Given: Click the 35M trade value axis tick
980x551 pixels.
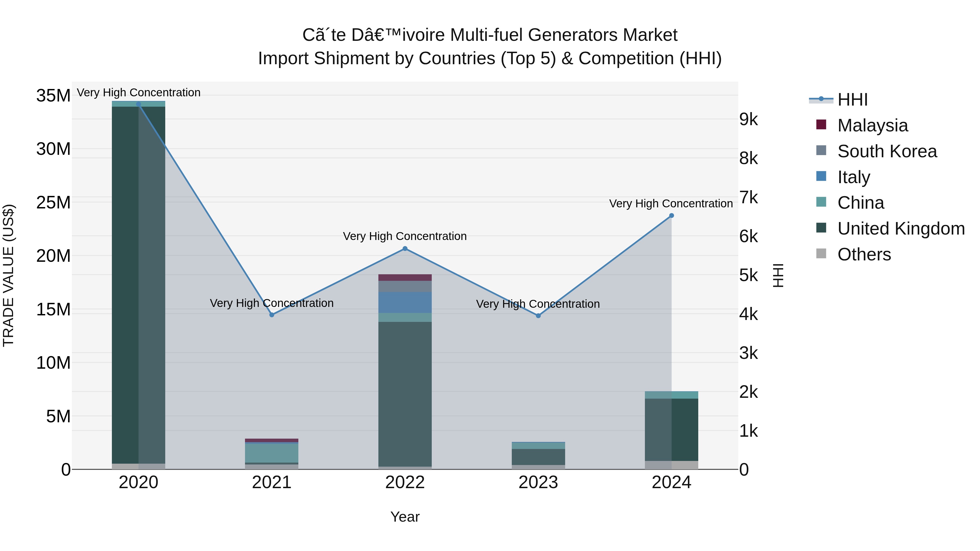Looking at the screenshot, I should pos(53,96).
